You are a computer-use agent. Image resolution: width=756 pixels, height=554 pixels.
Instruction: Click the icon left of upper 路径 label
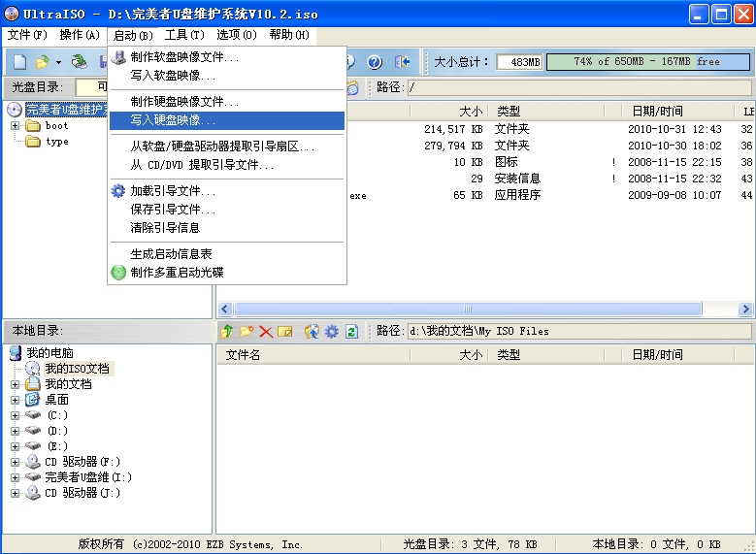click(x=353, y=87)
